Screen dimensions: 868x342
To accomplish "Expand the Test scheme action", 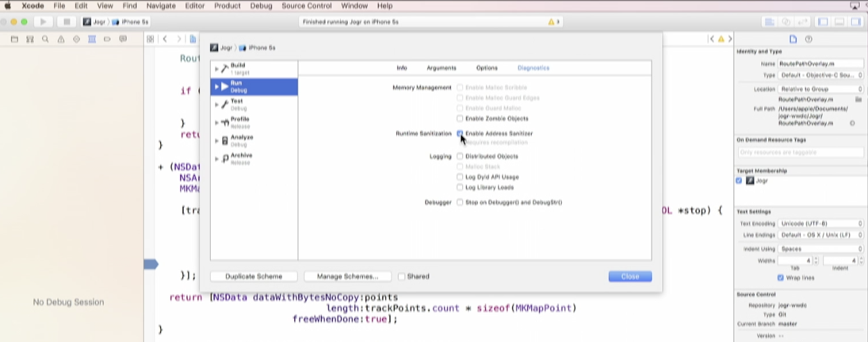I will point(217,105).
